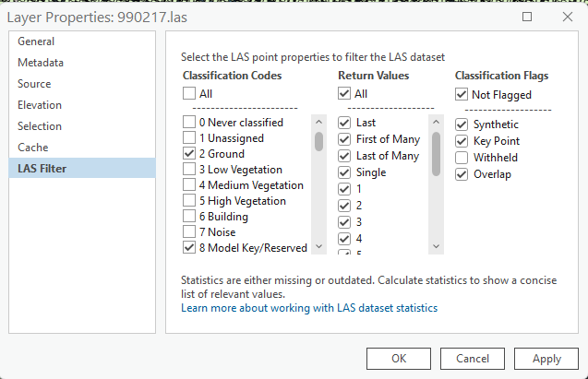This screenshot has width=588, height=379.
Task: Uncheck All return values checkbox
Action: pos(344,93)
